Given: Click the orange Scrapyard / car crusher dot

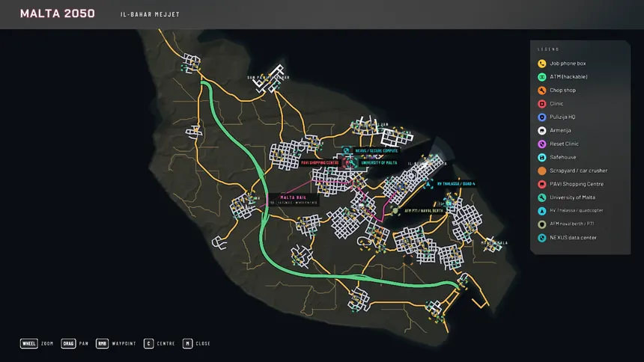Looking at the screenshot, I should coord(541,171).
